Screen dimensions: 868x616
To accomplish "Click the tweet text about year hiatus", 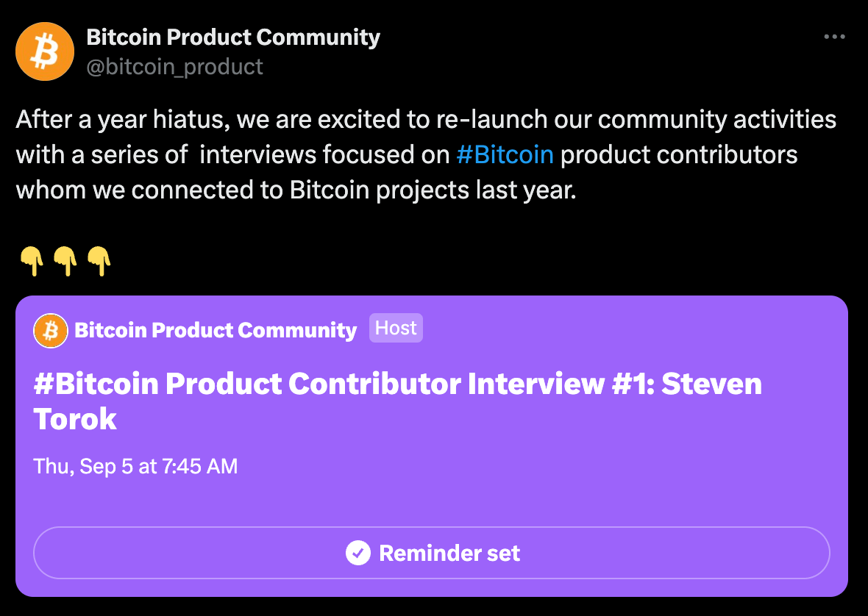I will (426, 155).
